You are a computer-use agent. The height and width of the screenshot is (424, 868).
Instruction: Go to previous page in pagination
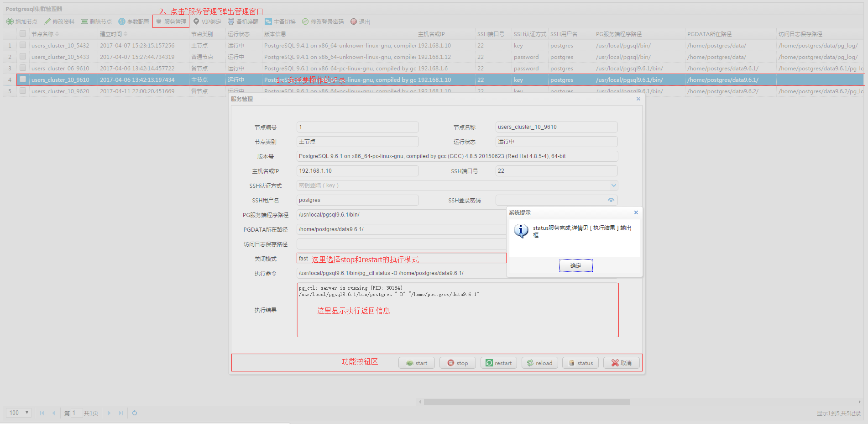(x=54, y=413)
